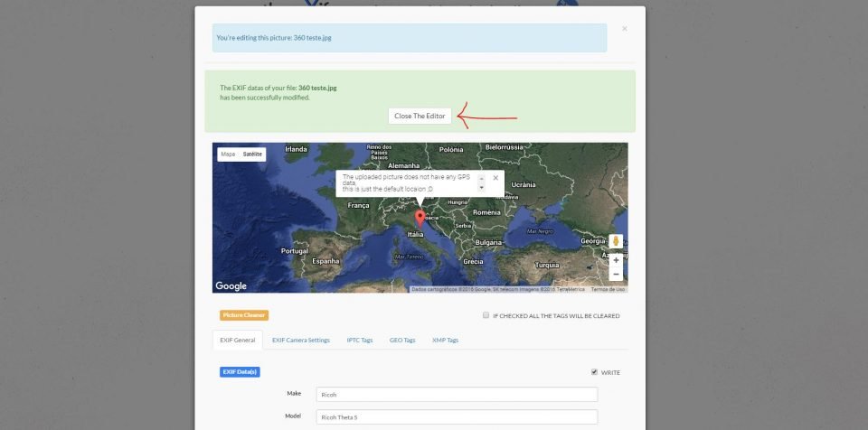Switch to the GEO Tags tab

pos(402,341)
